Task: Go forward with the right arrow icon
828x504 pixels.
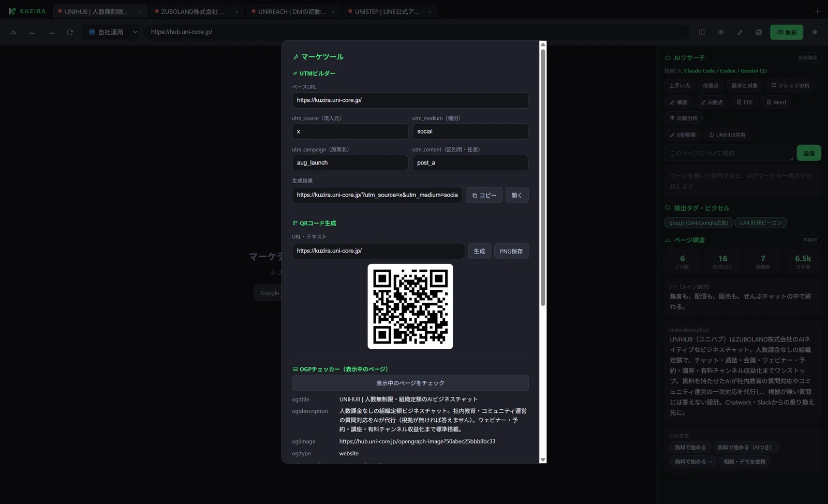Action: [x=51, y=33]
